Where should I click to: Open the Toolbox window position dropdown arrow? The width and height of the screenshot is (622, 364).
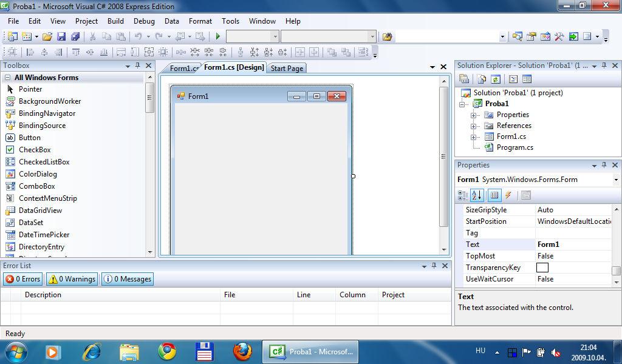pos(128,66)
